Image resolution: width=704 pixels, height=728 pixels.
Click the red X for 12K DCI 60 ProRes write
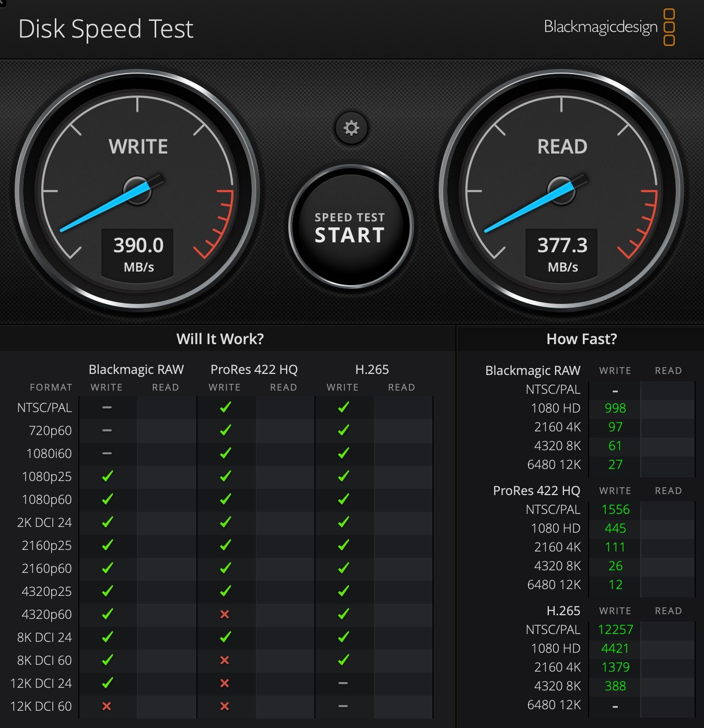pos(225,706)
